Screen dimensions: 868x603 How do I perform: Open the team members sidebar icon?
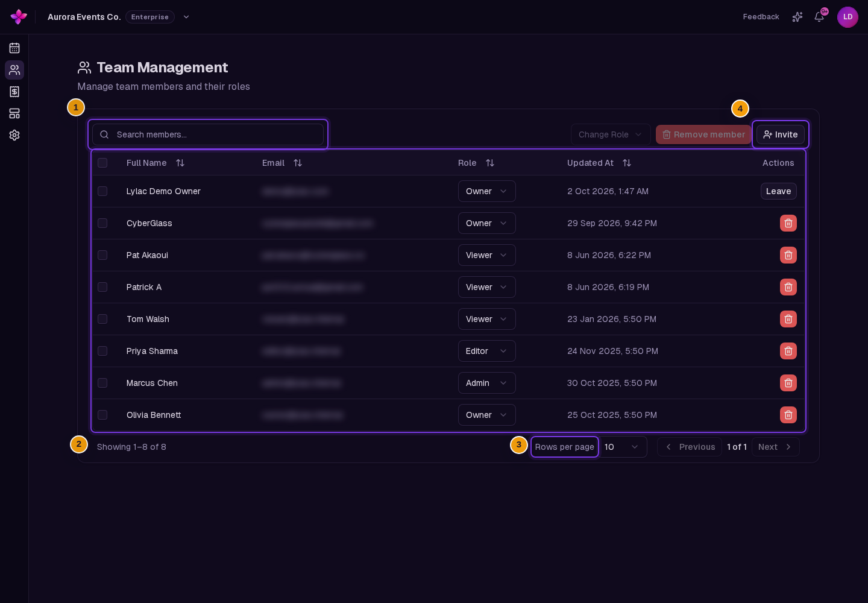pos(14,70)
